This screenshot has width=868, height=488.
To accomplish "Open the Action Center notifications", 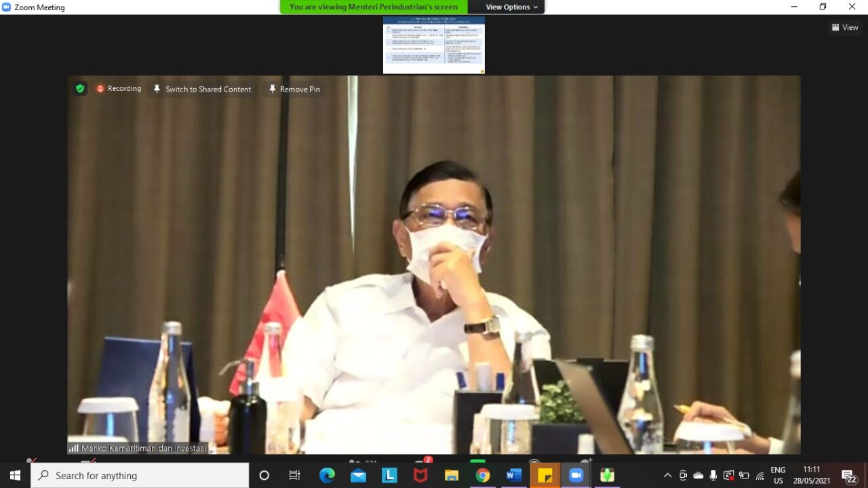I will (x=850, y=476).
